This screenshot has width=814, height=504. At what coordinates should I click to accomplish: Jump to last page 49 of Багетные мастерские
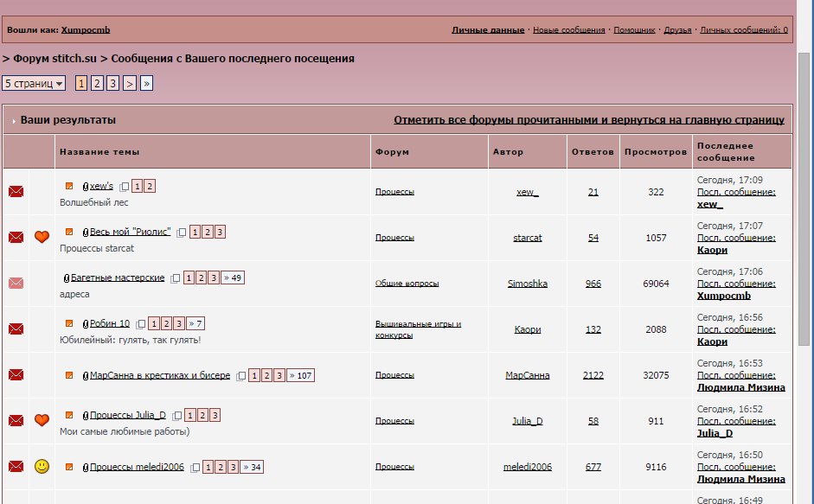(232, 278)
